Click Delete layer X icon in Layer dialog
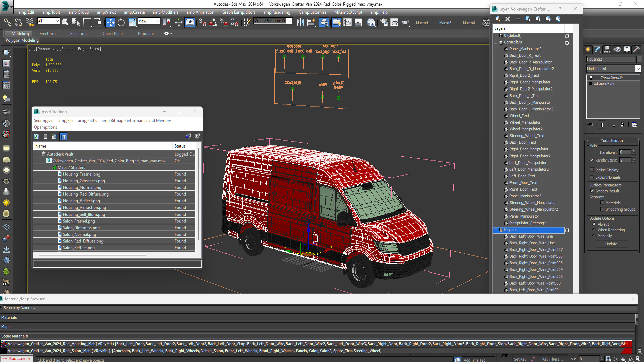644x362 pixels. (507, 19)
